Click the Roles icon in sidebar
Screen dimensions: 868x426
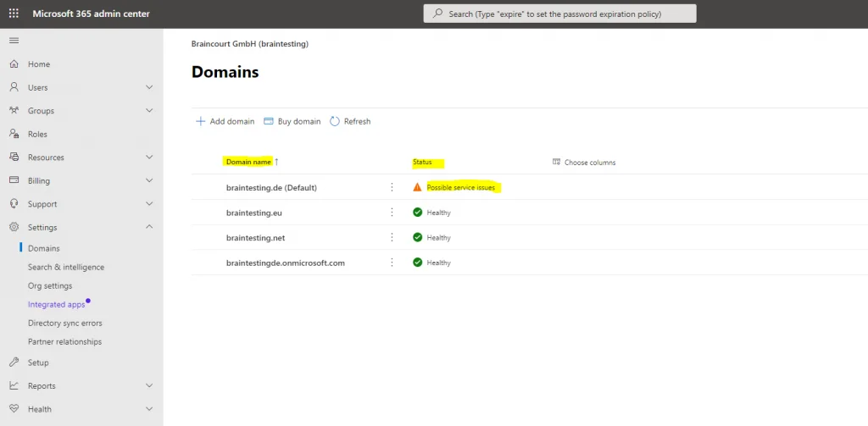click(x=14, y=134)
